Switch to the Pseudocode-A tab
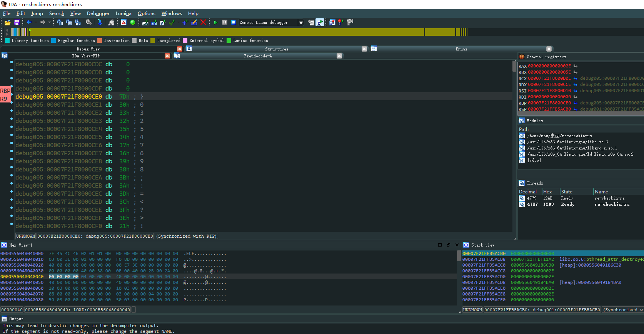 pyautogui.click(x=258, y=56)
